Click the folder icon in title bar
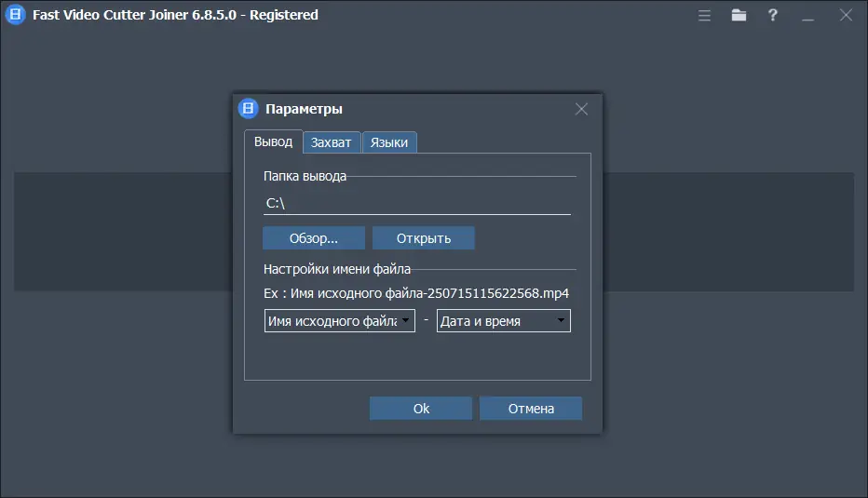The height and width of the screenshot is (498, 868). coord(739,15)
